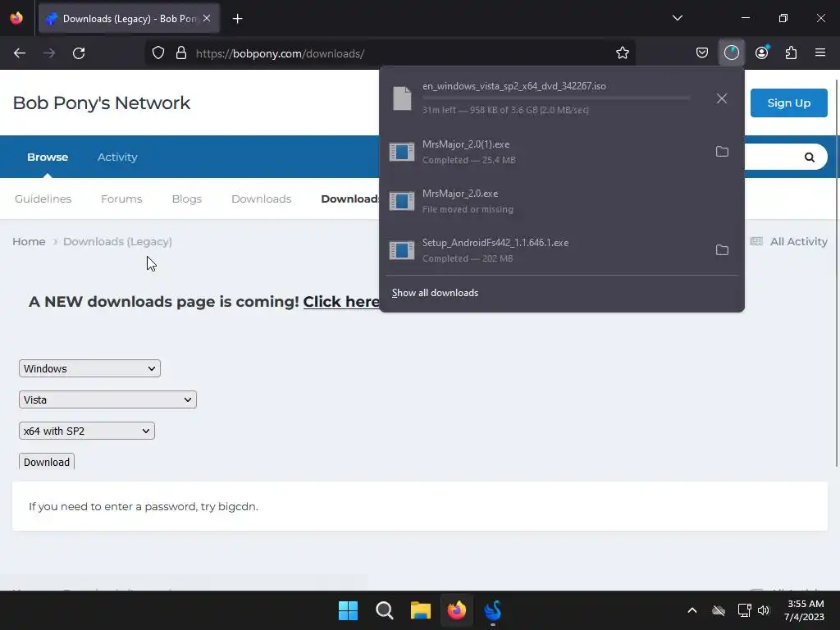Show hidden system tray icons
The height and width of the screenshot is (630, 840).
point(692,610)
